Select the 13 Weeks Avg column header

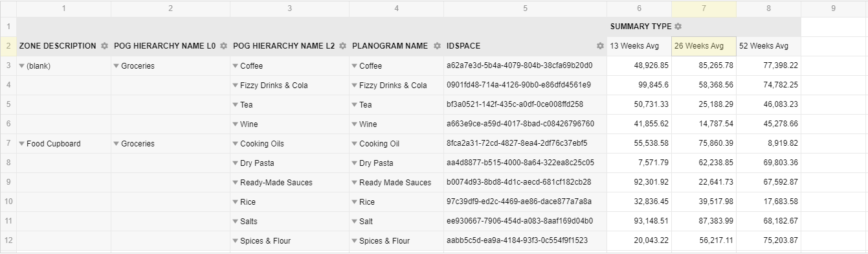tap(639, 46)
